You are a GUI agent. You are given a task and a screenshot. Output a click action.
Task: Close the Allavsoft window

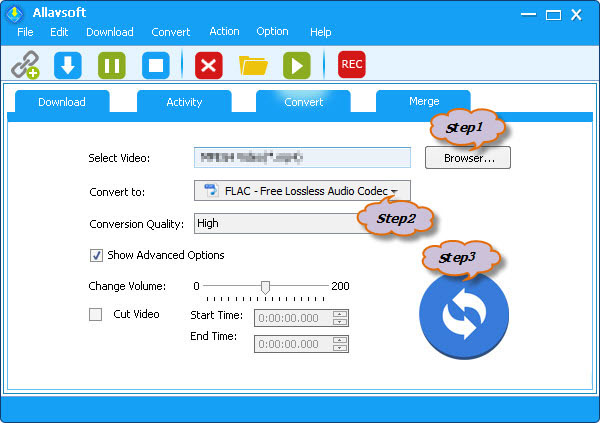[x=576, y=15]
